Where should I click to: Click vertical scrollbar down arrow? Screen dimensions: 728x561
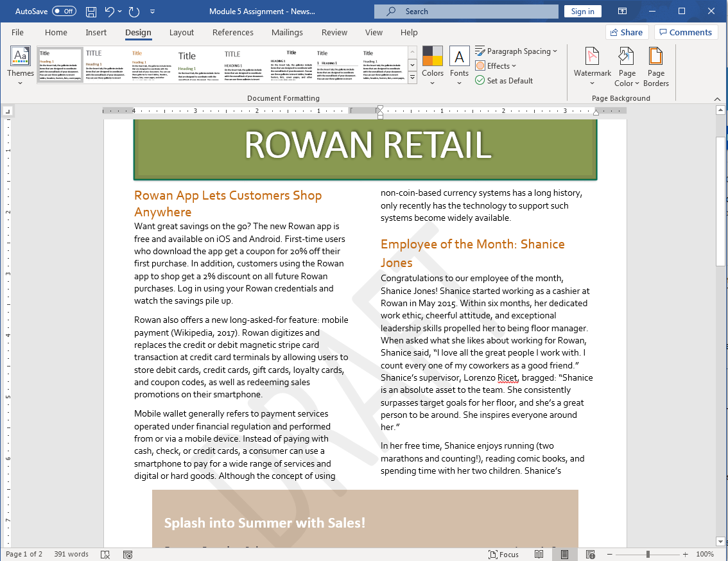pos(720,542)
